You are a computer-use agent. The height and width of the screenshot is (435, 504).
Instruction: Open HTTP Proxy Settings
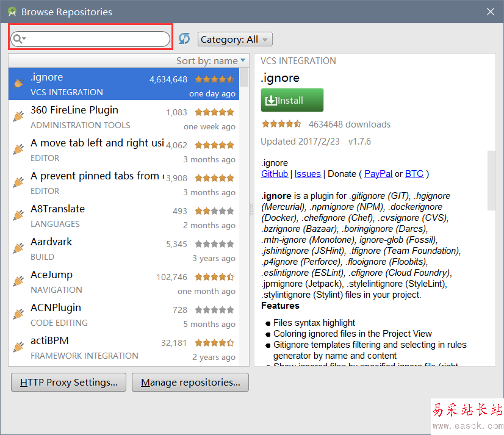click(68, 383)
